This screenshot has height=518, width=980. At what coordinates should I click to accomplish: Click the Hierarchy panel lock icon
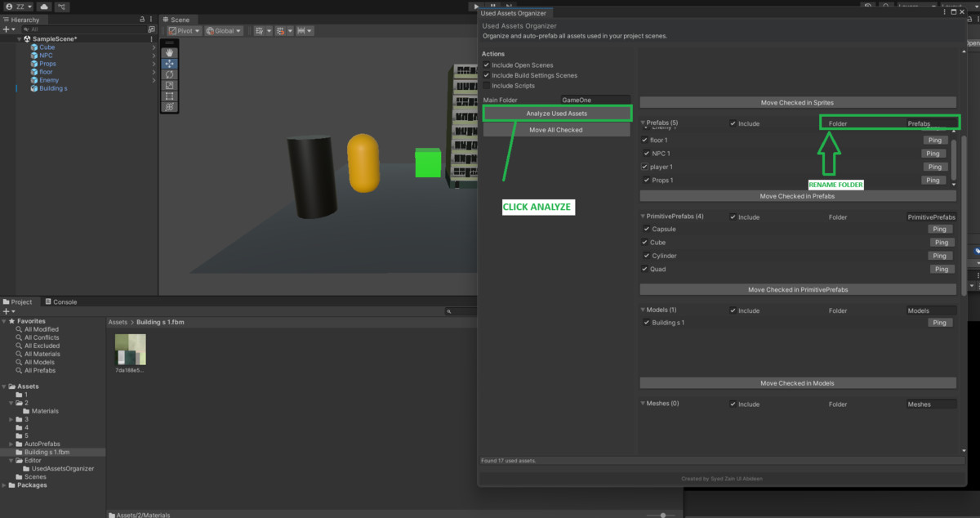[x=143, y=20]
